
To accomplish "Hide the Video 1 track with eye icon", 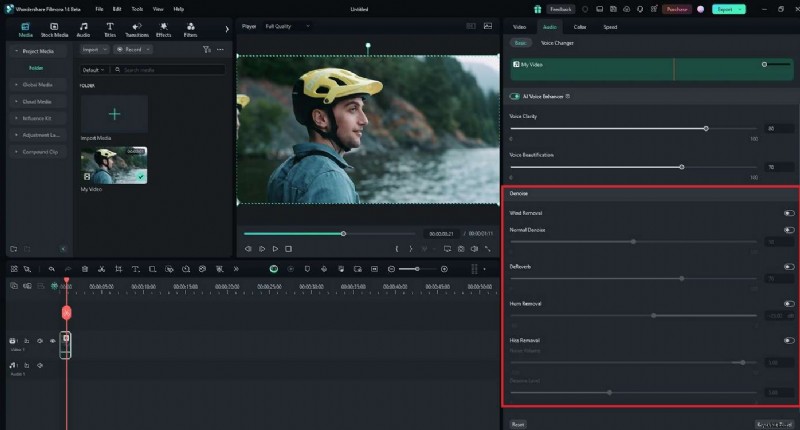I will 53,341.
